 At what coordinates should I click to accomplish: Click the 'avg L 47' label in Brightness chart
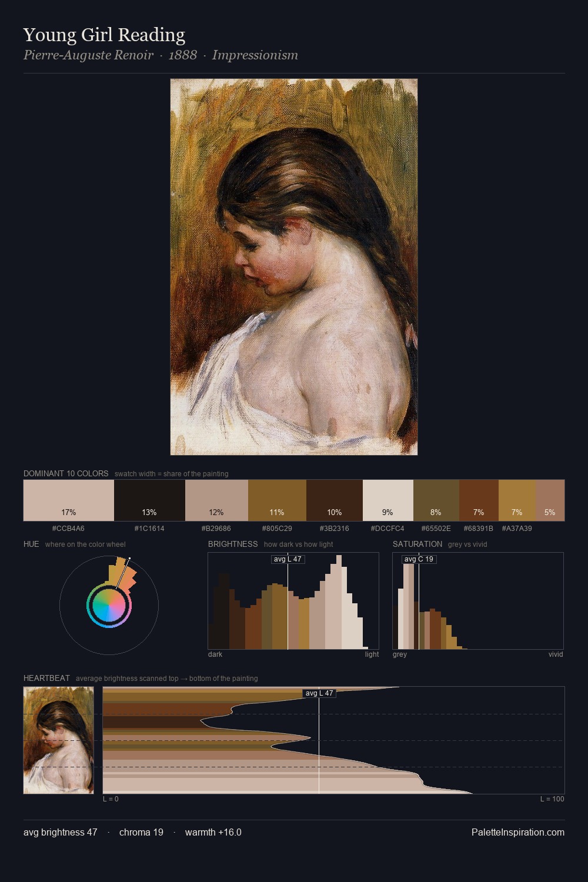[x=288, y=559]
